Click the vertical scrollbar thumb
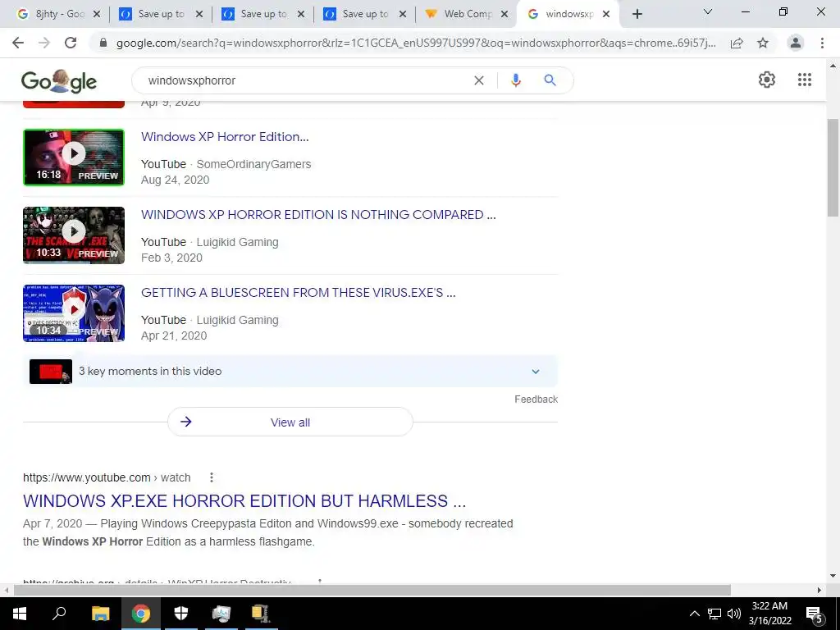The width and height of the screenshot is (840, 630). click(832, 167)
